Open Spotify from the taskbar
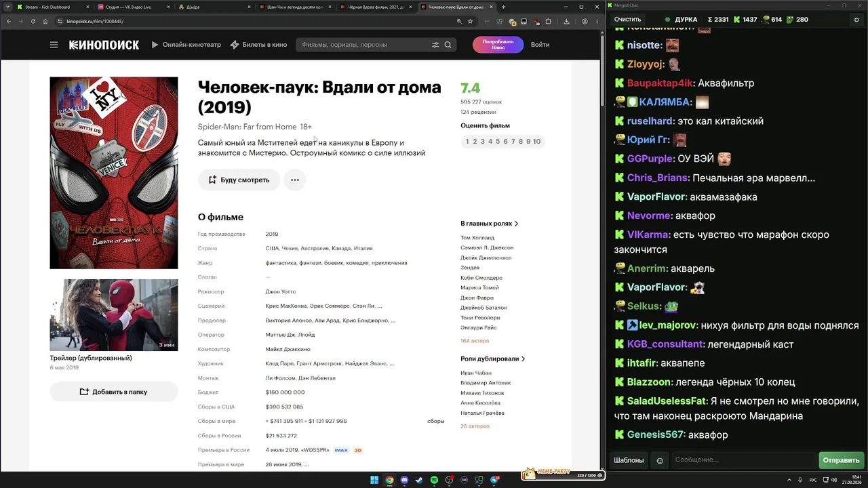 (434, 480)
